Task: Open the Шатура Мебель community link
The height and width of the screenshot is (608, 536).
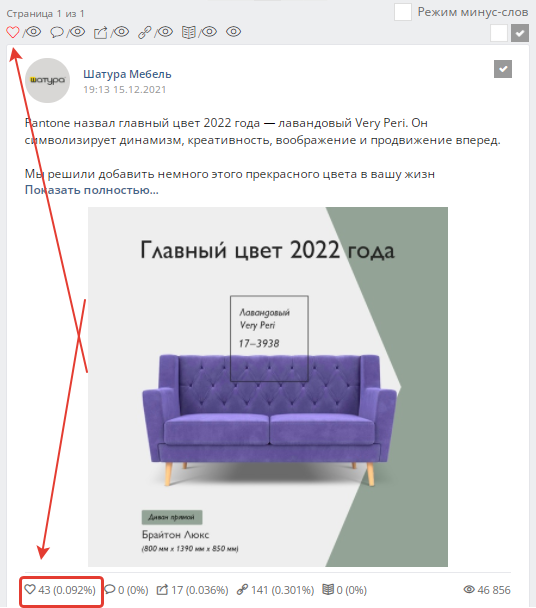Action: click(x=127, y=74)
